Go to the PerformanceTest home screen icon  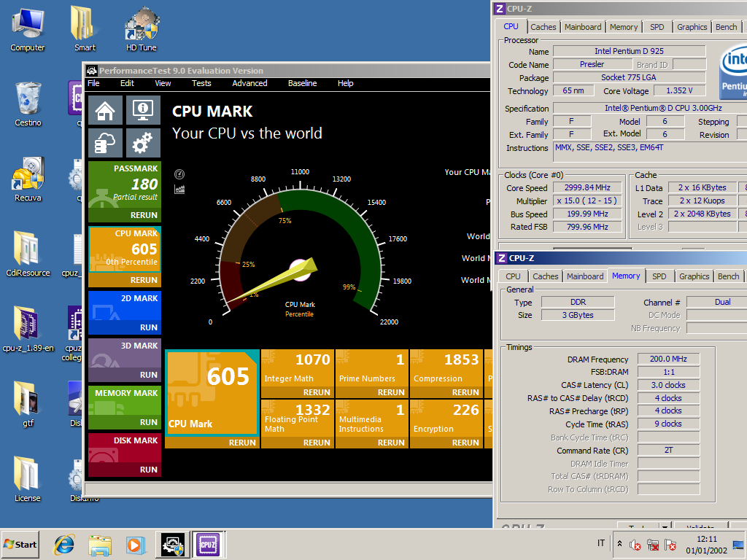click(x=105, y=110)
